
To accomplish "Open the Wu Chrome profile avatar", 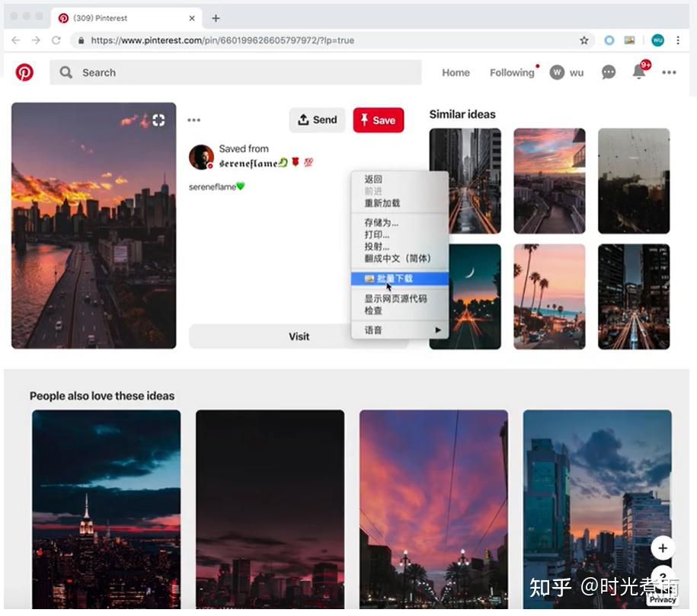I will 657,40.
